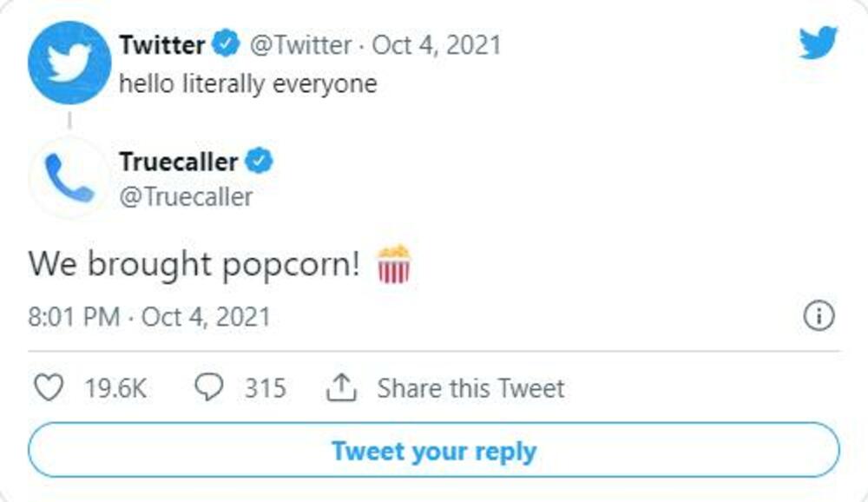Open the tweet info circle icon
The height and width of the screenshot is (502, 868).
(819, 316)
